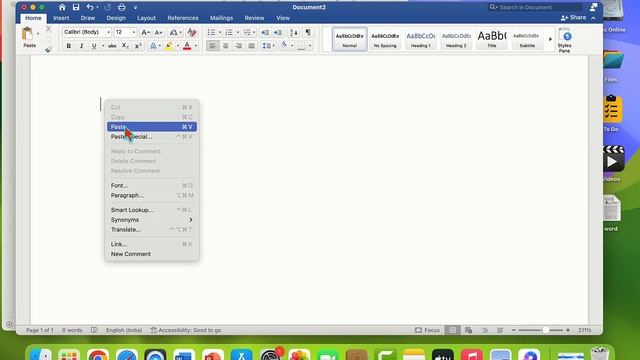Image resolution: width=640 pixels, height=360 pixels.
Task: Show paragraph marks with pilcrow icon
Action: [308, 32]
